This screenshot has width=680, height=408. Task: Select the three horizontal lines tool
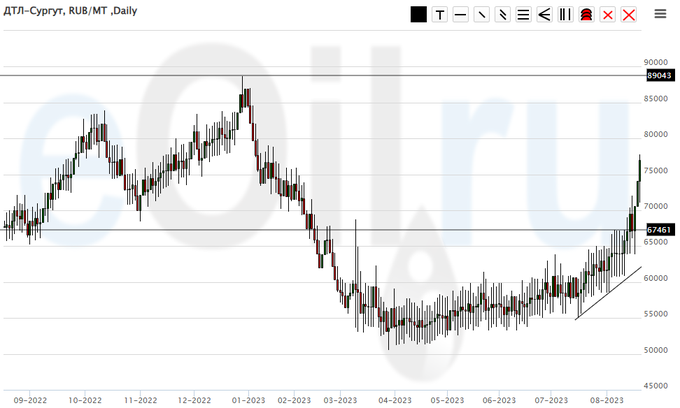coord(523,14)
